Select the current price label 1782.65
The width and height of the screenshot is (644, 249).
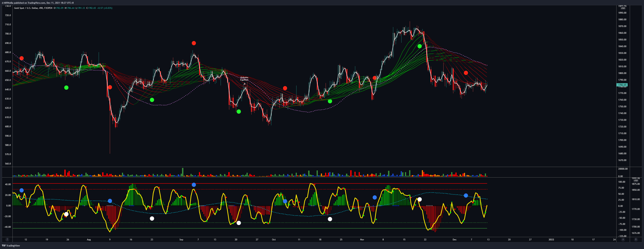(x=622, y=85)
